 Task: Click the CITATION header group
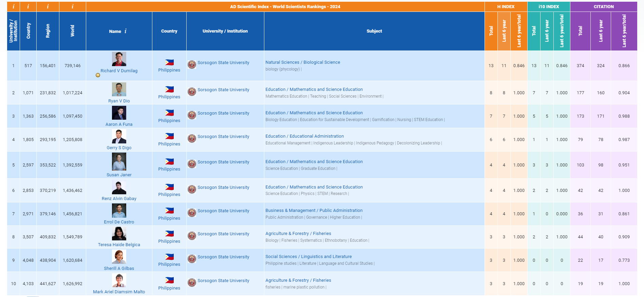(603, 6)
